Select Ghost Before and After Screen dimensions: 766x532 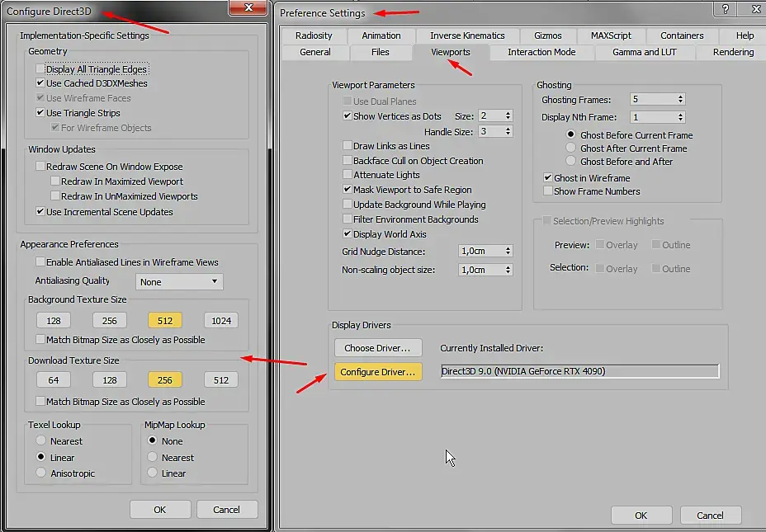[x=570, y=161]
